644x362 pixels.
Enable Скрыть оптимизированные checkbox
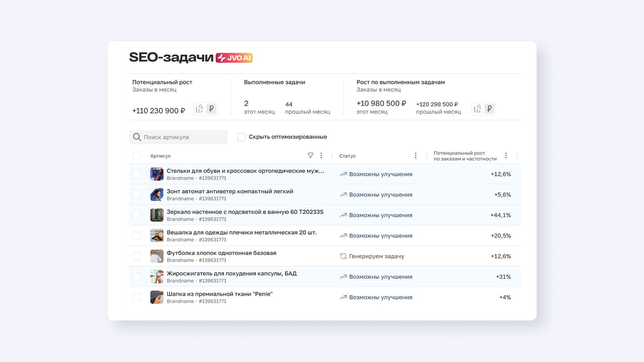[241, 137]
